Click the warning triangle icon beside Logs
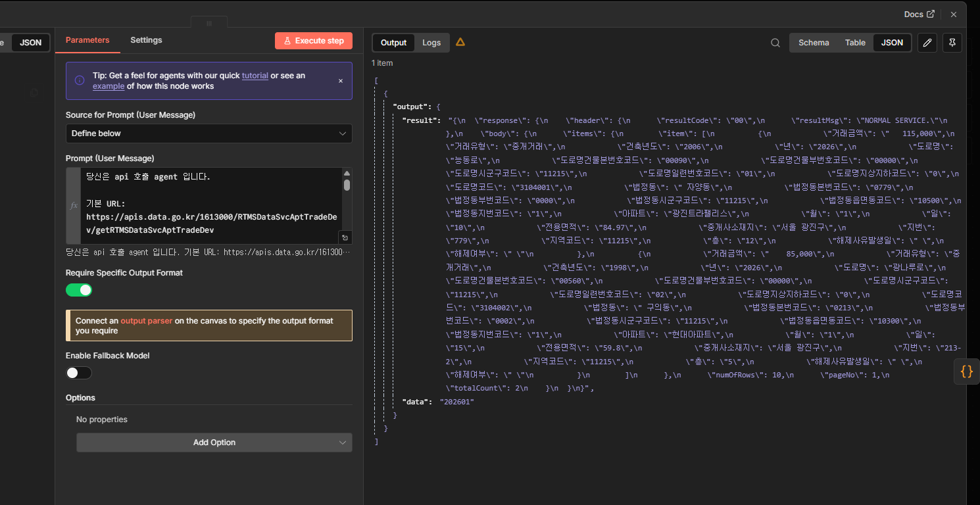The width and height of the screenshot is (980, 505). 460,42
